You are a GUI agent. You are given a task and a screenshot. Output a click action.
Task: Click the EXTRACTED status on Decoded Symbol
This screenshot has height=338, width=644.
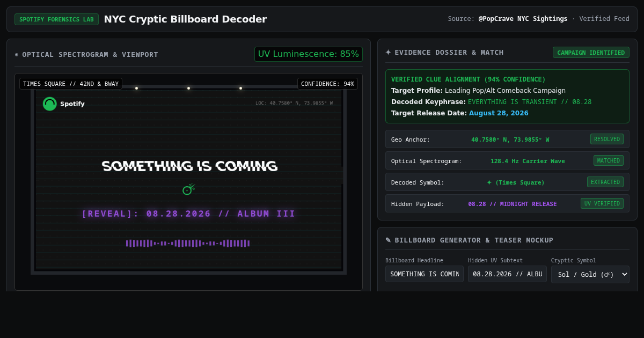(x=605, y=182)
